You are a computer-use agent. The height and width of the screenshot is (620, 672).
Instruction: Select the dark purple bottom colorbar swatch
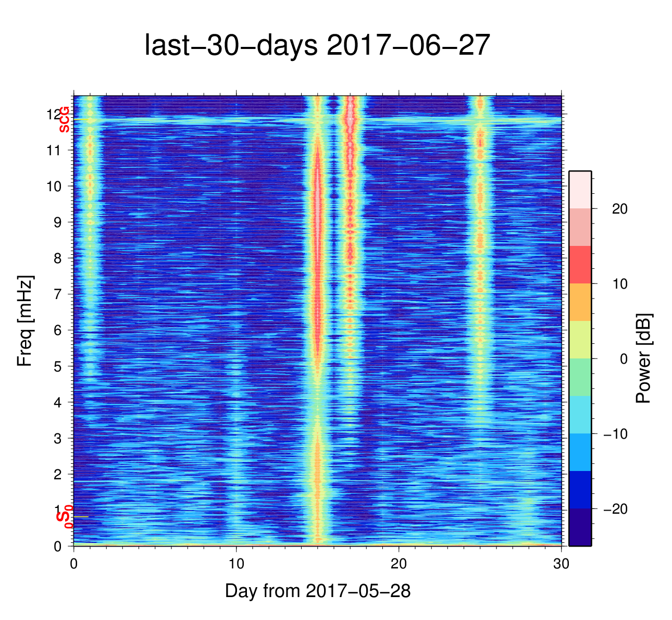[580, 527]
